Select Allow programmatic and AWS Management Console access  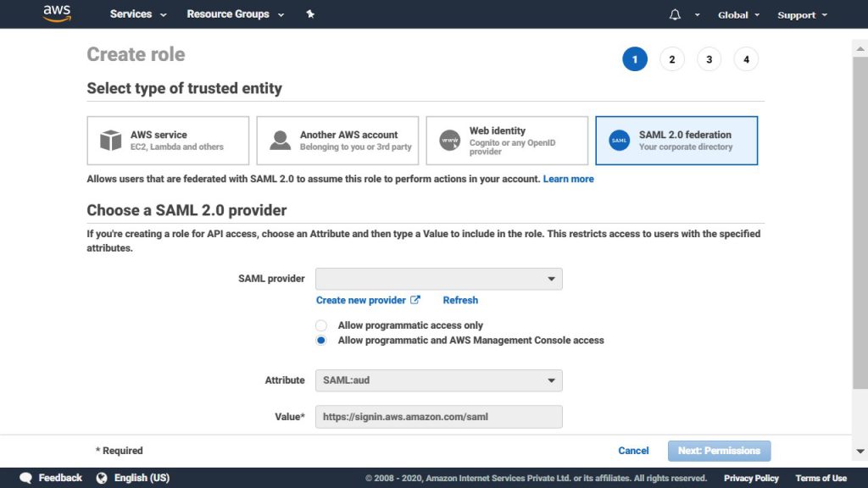321,340
